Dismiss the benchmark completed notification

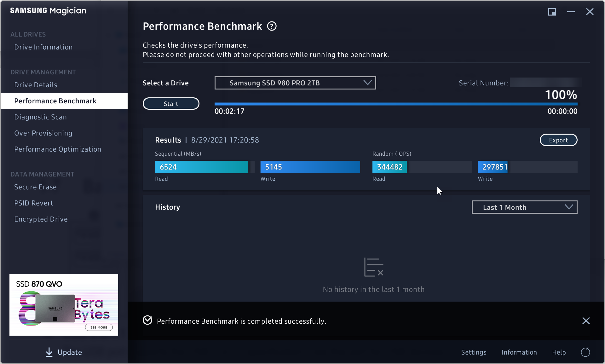click(x=586, y=321)
